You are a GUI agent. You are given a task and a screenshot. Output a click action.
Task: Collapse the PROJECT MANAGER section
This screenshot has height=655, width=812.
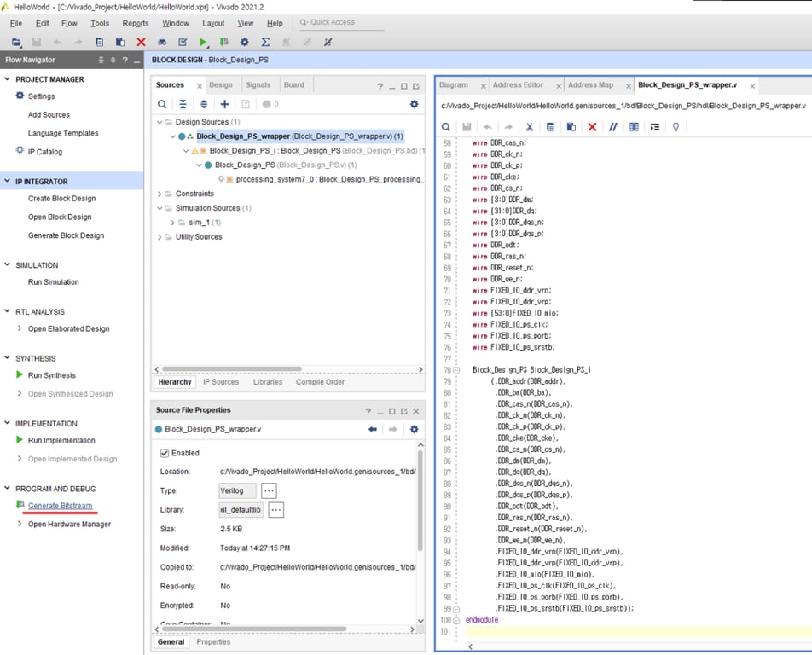(8, 79)
